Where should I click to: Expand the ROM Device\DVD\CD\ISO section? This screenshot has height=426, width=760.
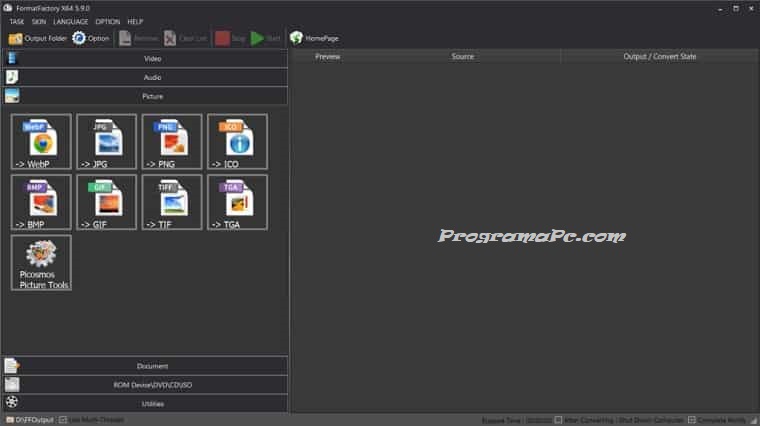tap(145, 385)
